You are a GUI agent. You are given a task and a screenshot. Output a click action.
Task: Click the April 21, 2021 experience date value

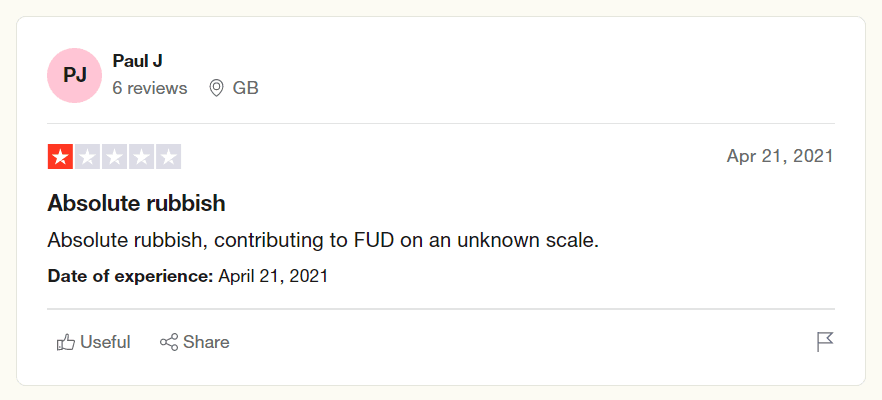[x=273, y=275]
